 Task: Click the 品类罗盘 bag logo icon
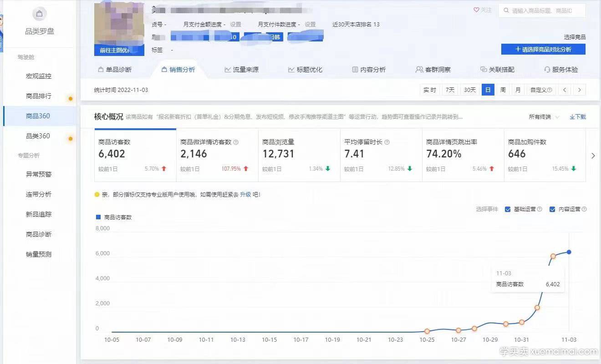pyautogui.click(x=40, y=14)
